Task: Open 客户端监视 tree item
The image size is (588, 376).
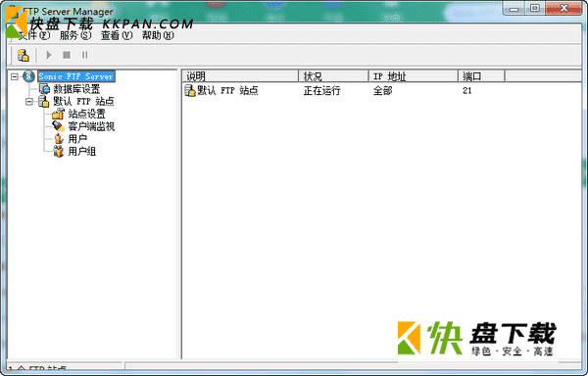Action: pos(91,126)
